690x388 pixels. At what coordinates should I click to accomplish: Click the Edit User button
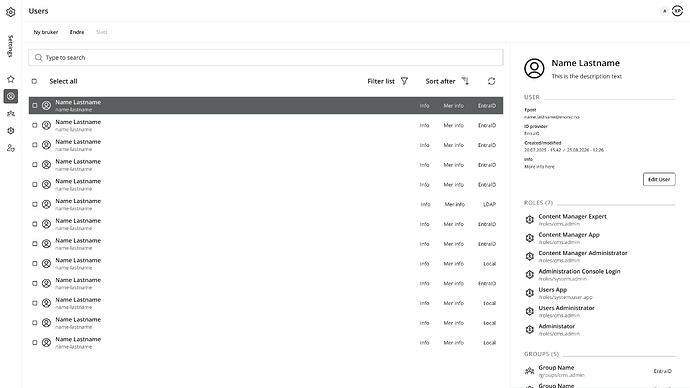click(659, 179)
